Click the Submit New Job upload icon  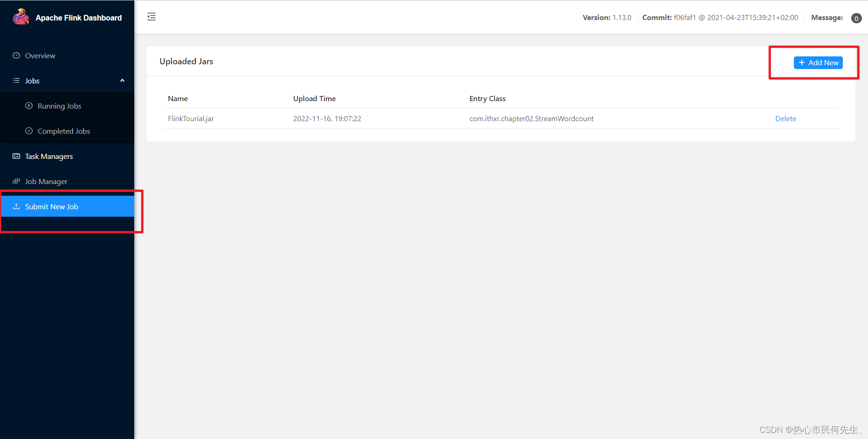point(16,206)
